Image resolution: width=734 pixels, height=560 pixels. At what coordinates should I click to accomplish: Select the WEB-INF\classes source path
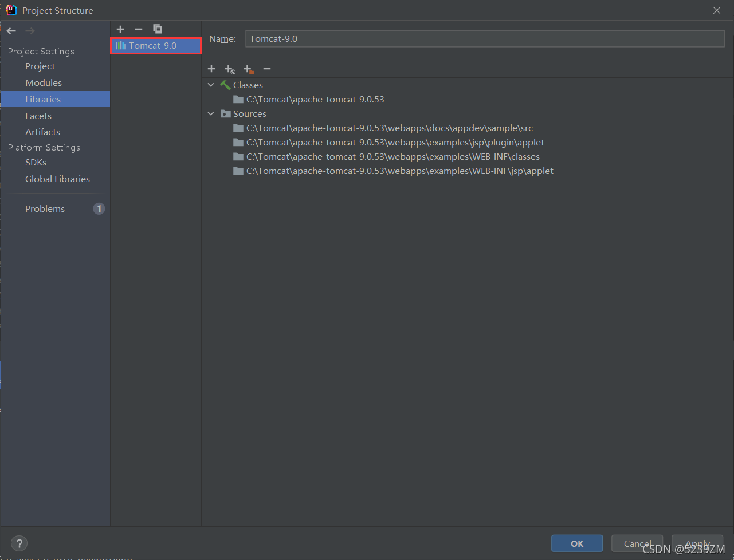(393, 157)
